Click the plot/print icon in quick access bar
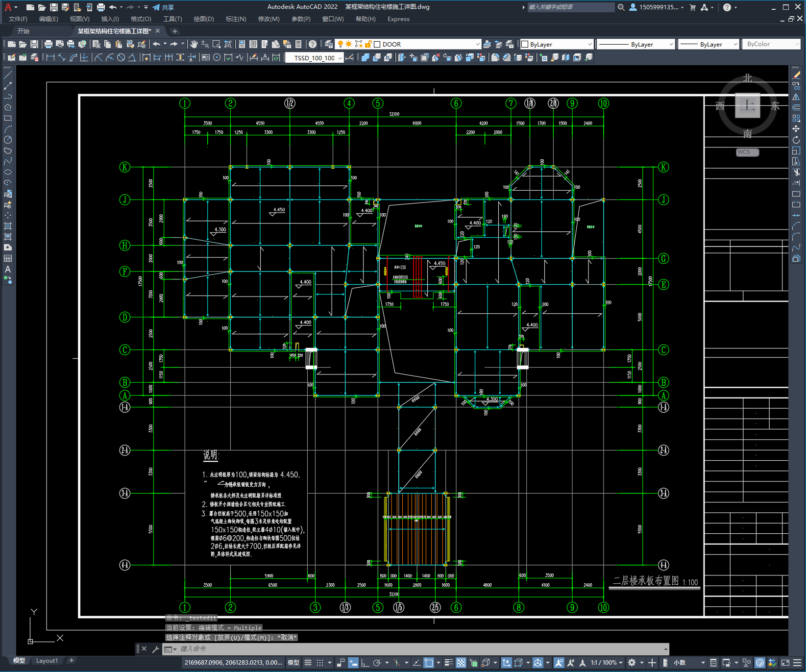The height and width of the screenshot is (672, 806). click(101, 7)
